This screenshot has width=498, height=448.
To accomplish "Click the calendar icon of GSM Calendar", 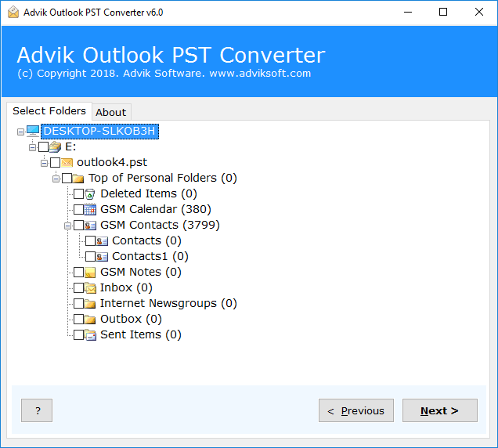I will pos(90,209).
